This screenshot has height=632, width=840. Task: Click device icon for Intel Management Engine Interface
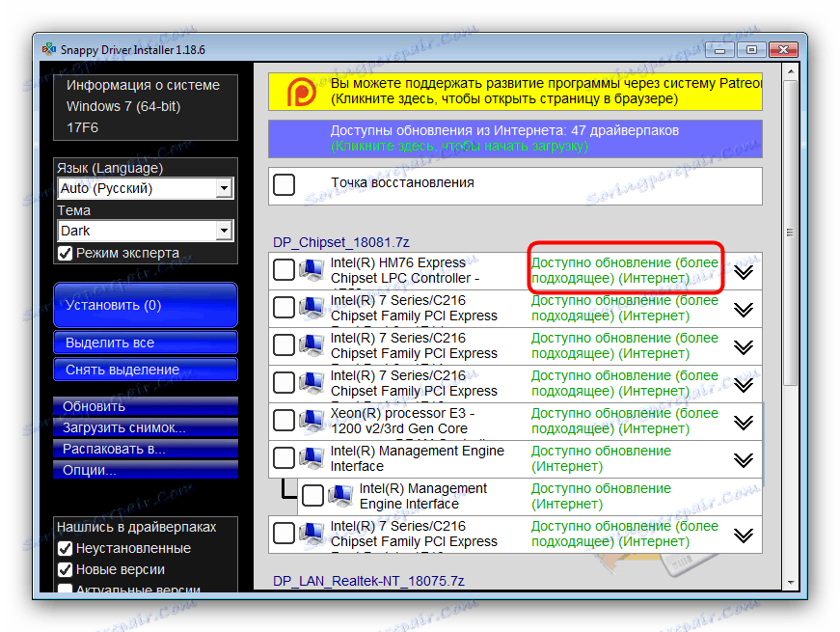pos(311,457)
